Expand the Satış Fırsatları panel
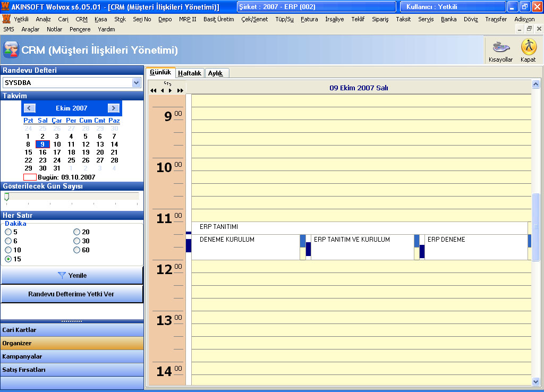The height and width of the screenshot is (392, 544). 72,370
